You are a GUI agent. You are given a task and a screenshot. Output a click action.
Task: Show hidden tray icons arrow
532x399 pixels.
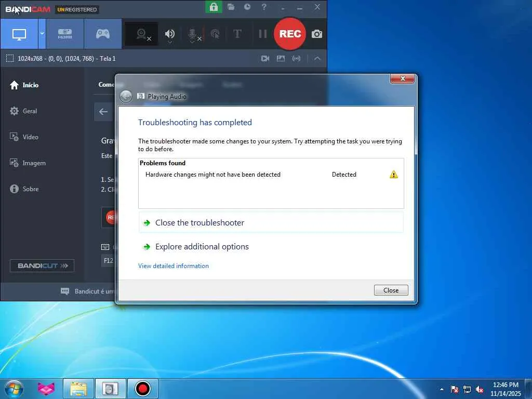[x=442, y=389]
